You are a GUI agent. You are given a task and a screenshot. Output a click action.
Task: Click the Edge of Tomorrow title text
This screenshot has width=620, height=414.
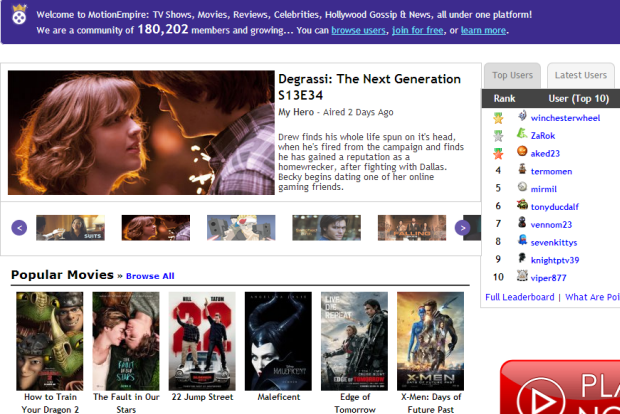pyautogui.click(x=355, y=403)
